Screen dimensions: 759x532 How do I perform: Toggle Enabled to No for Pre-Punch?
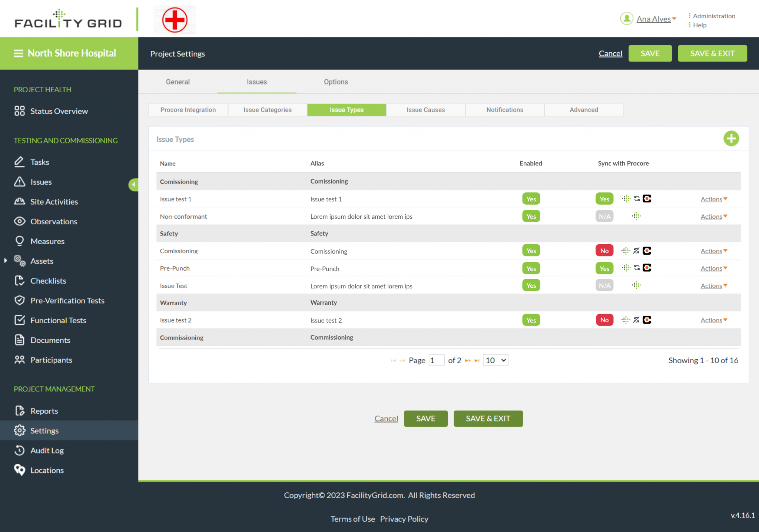(x=531, y=268)
